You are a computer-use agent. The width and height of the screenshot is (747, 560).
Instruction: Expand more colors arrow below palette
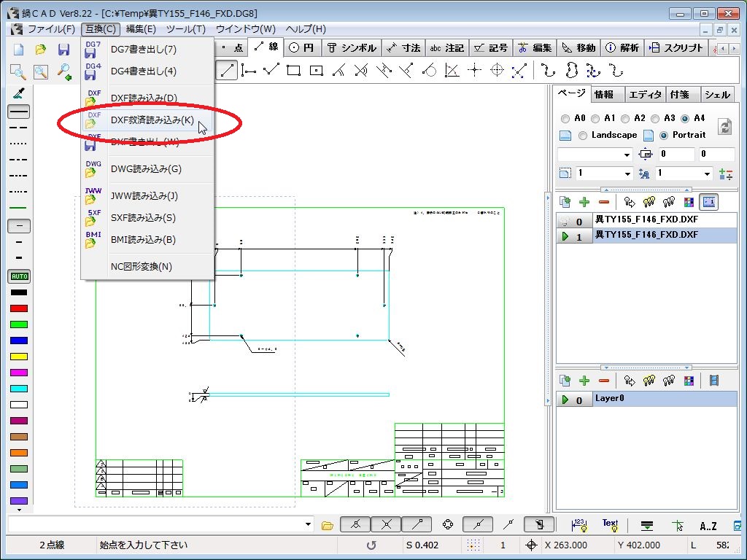coord(19,510)
